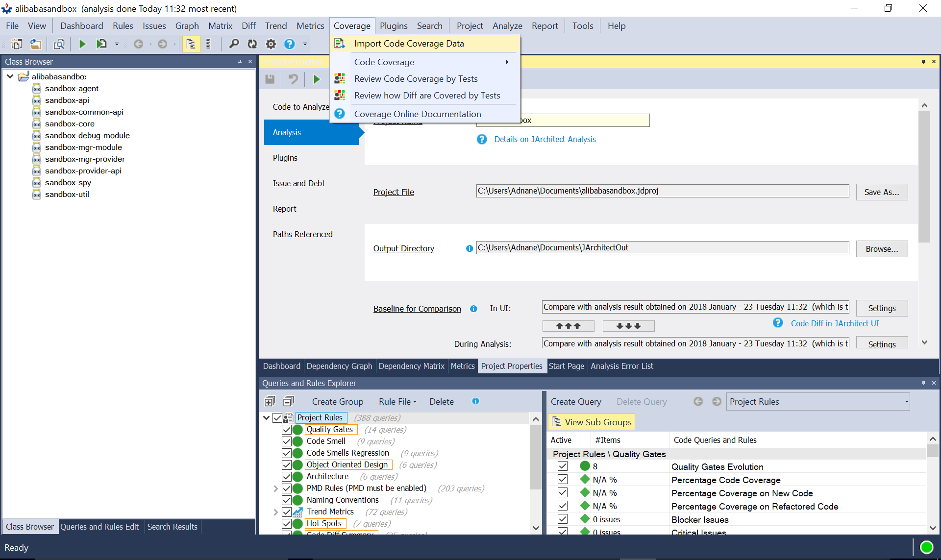Pin the Class Browser panel

pos(240,62)
